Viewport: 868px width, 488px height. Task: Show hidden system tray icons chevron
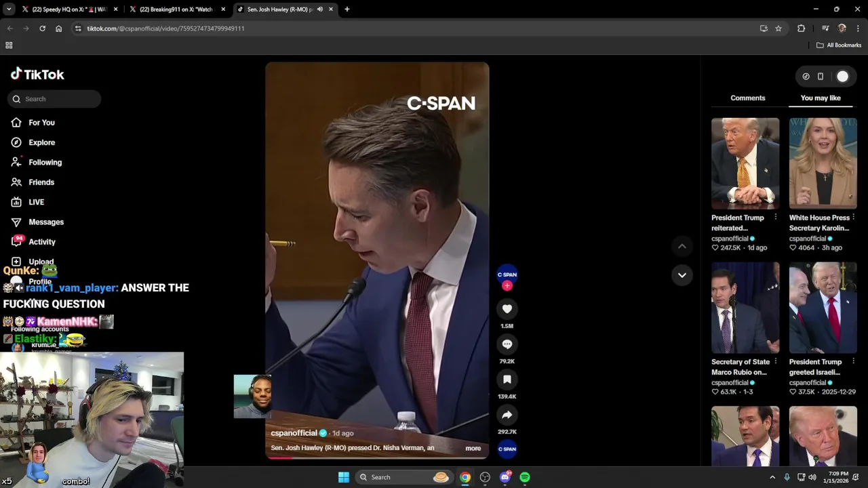772,477
